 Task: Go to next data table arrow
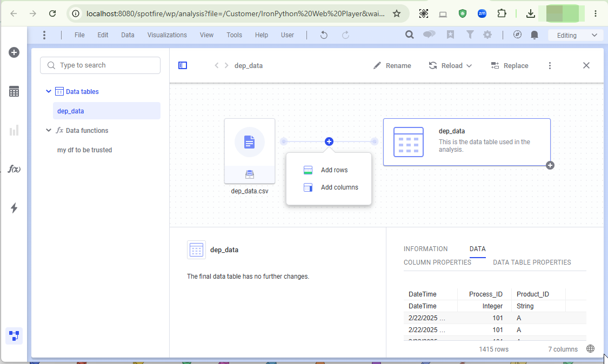coord(226,65)
